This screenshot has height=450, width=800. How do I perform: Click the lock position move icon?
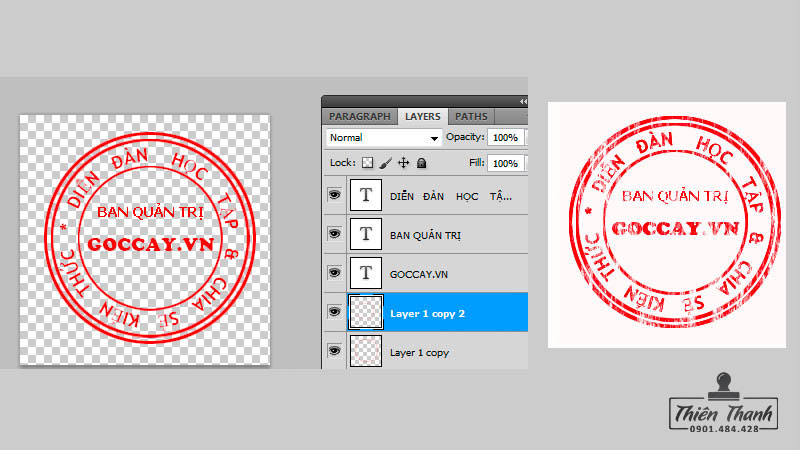click(x=404, y=162)
